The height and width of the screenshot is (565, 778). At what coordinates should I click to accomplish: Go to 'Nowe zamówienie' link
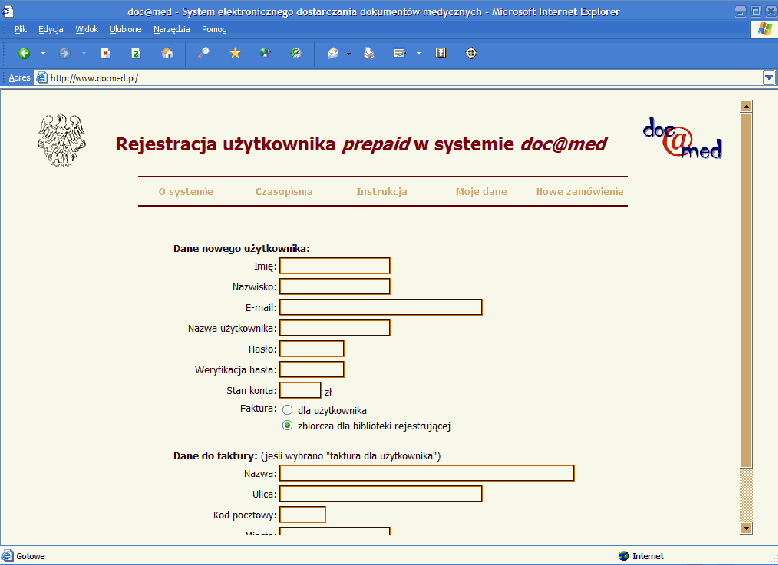click(579, 192)
